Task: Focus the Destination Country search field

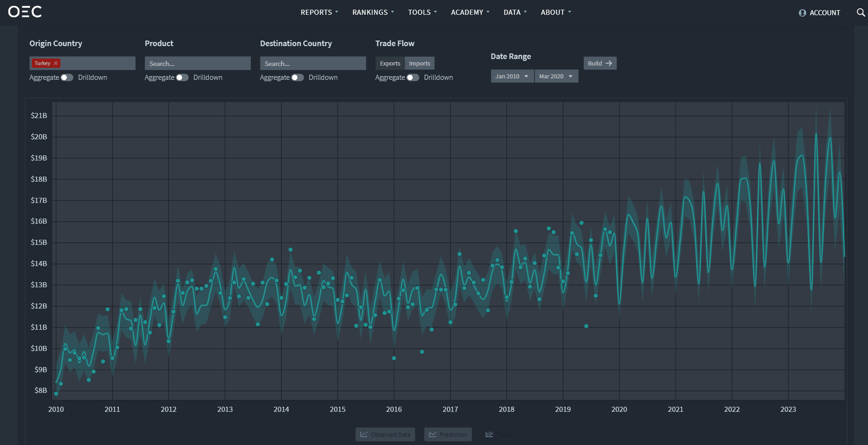Action: (313, 63)
